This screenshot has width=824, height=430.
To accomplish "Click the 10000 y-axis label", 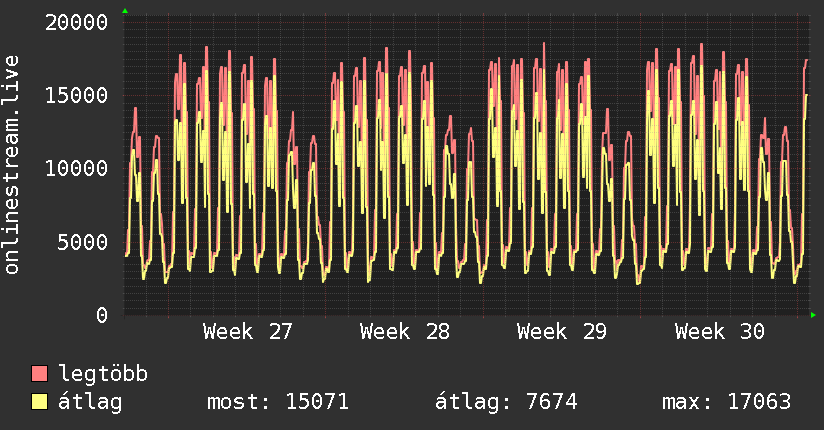I will coord(76,169).
